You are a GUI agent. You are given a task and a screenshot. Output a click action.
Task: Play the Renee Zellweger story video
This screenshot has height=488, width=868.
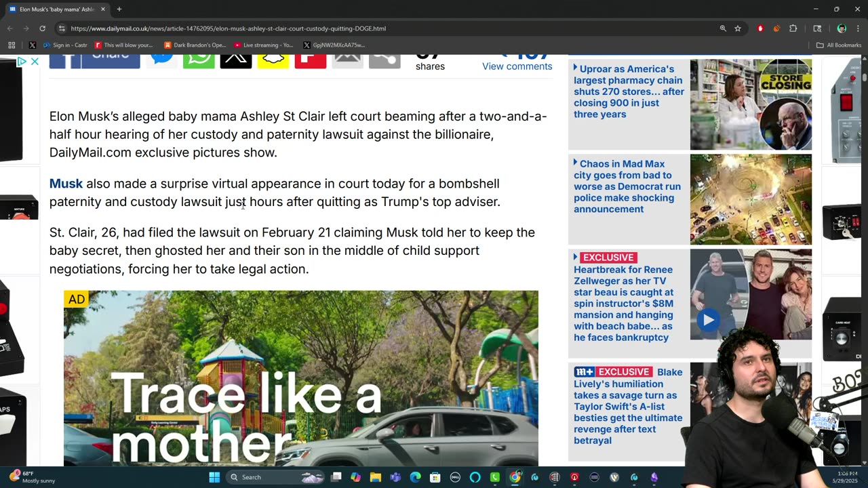(x=709, y=320)
